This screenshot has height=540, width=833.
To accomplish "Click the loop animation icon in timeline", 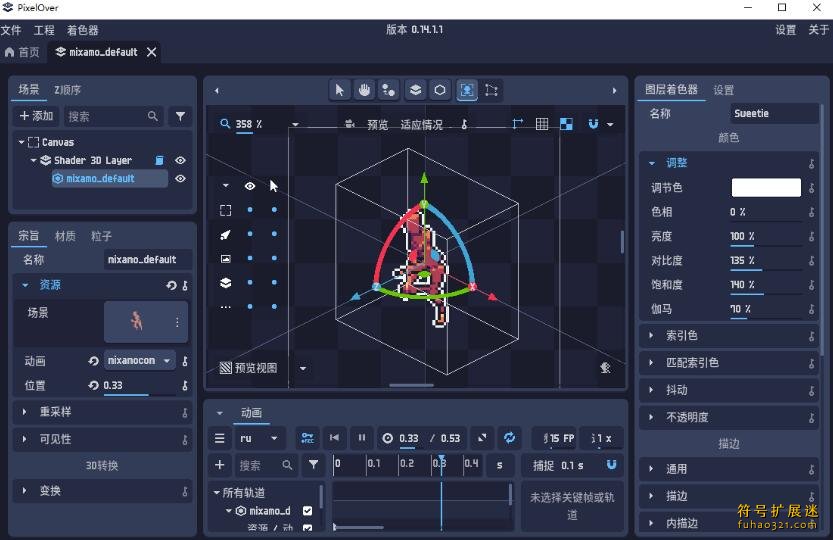I will [x=510, y=438].
